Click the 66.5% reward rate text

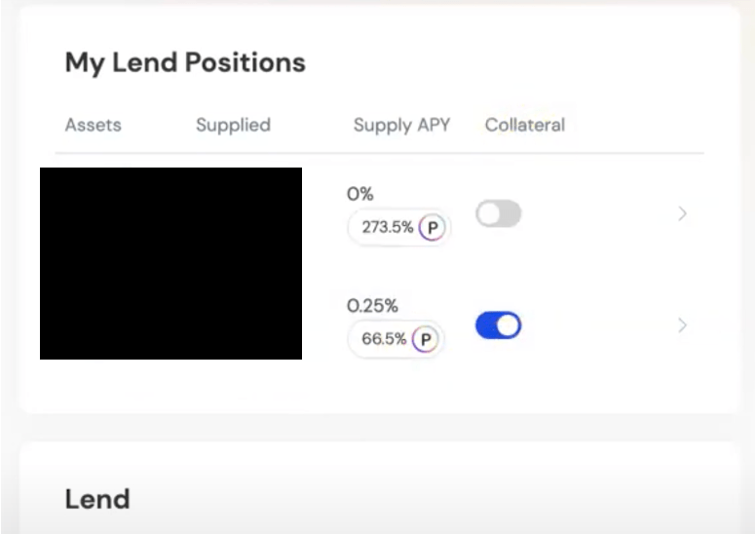click(x=384, y=340)
